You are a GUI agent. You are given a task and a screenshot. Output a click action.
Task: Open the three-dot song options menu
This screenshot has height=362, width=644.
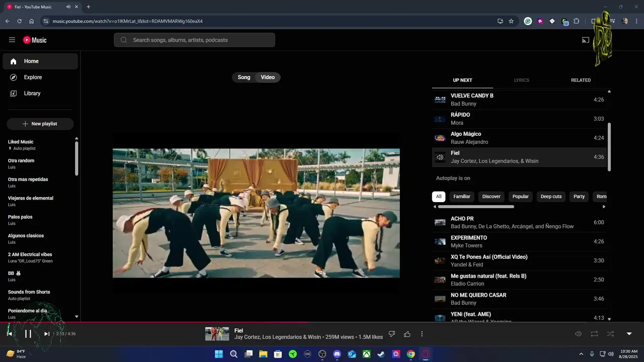422,334
